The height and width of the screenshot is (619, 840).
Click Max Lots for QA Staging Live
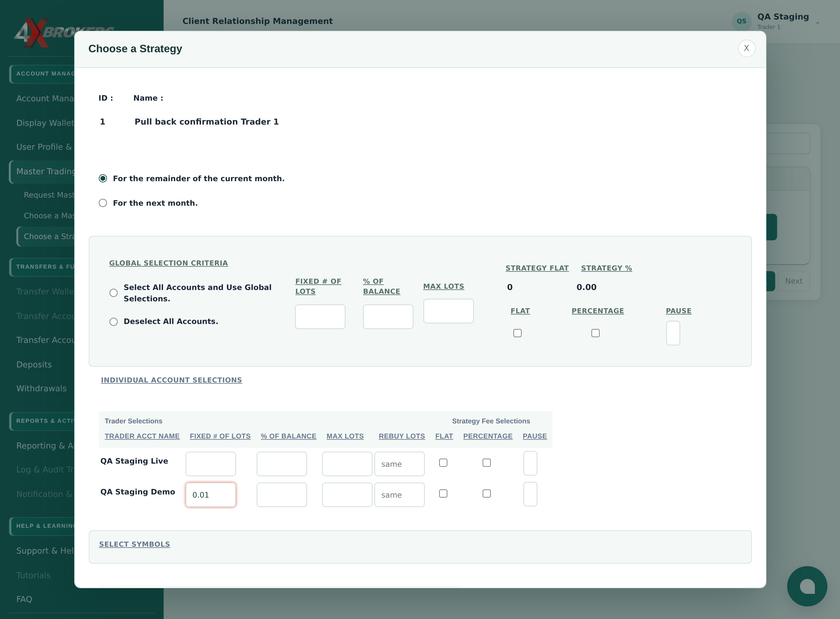tap(347, 464)
